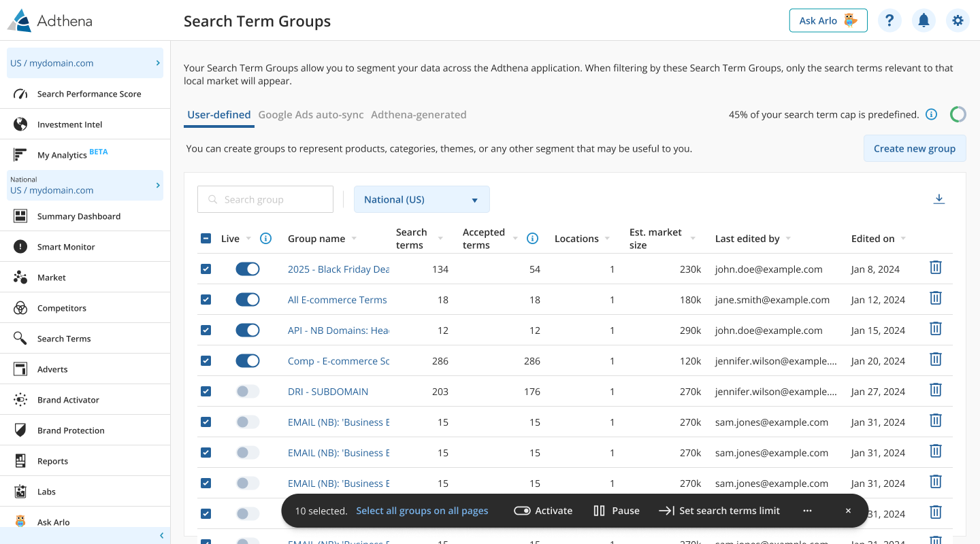Image resolution: width=980 pixels, height=544 pixels.
Task: Click Select all groups on all pages
Action: tap(422, 511)
